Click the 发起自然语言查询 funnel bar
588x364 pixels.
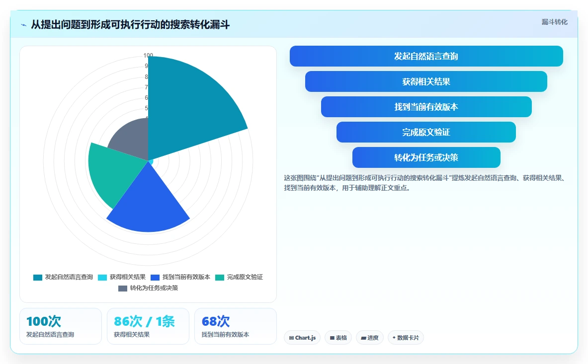tap(426, 56)
